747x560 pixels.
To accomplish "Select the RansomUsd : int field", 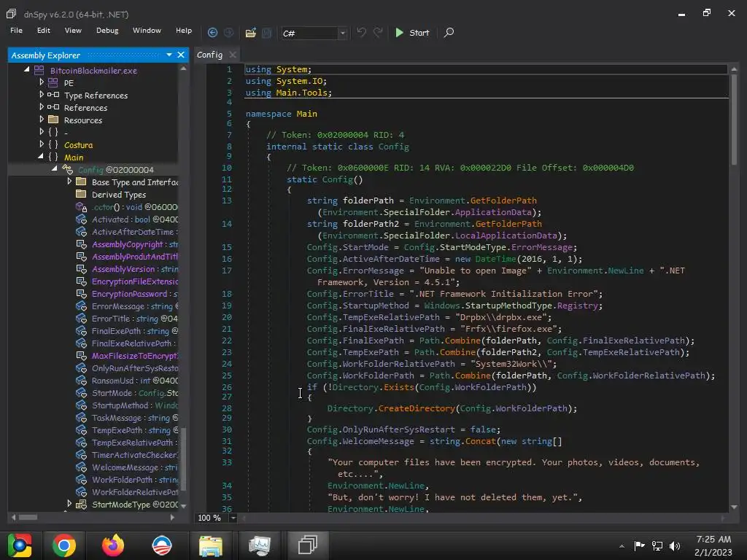I will [135, 380].
